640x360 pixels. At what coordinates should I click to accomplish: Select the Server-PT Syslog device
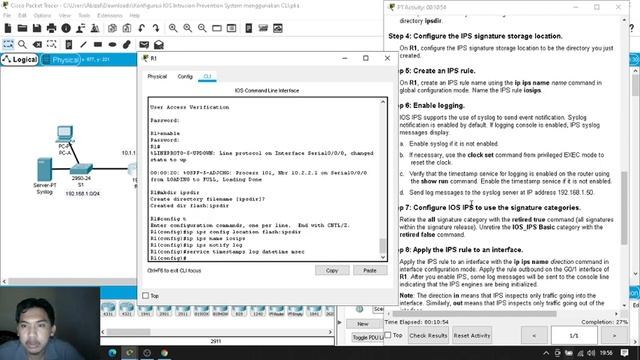pos(44,169)
